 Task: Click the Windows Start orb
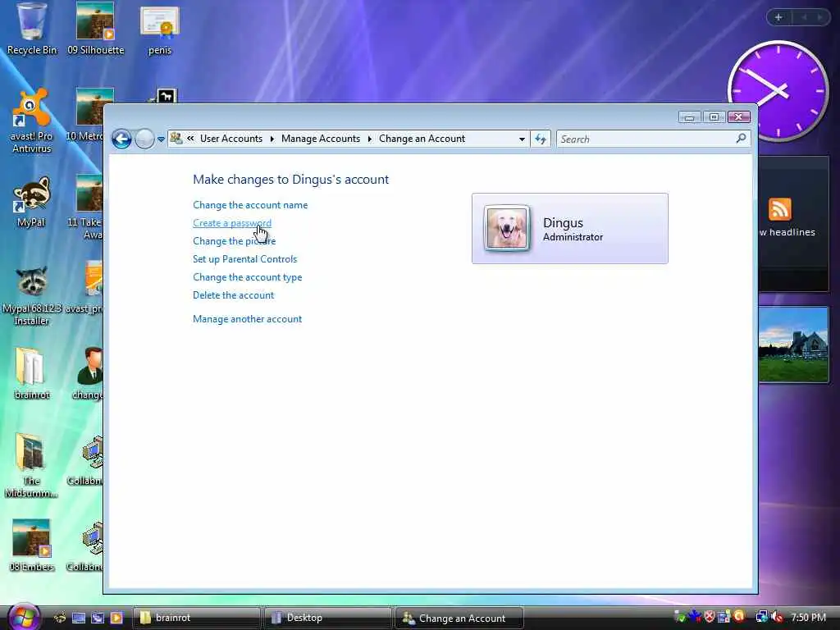pos(24,617)
